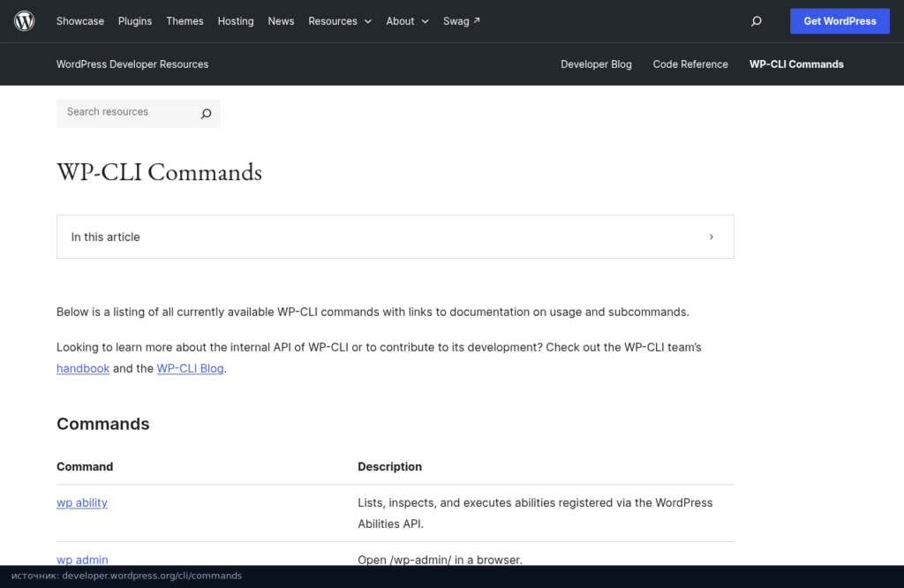Open the News page
The image size is (904, 588).
click(x=281, y=21)
